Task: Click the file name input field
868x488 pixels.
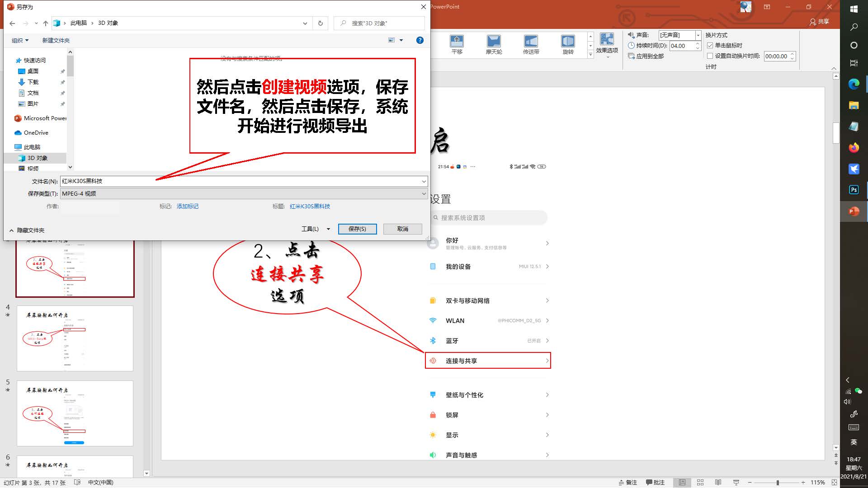Action: coord(240,181)
